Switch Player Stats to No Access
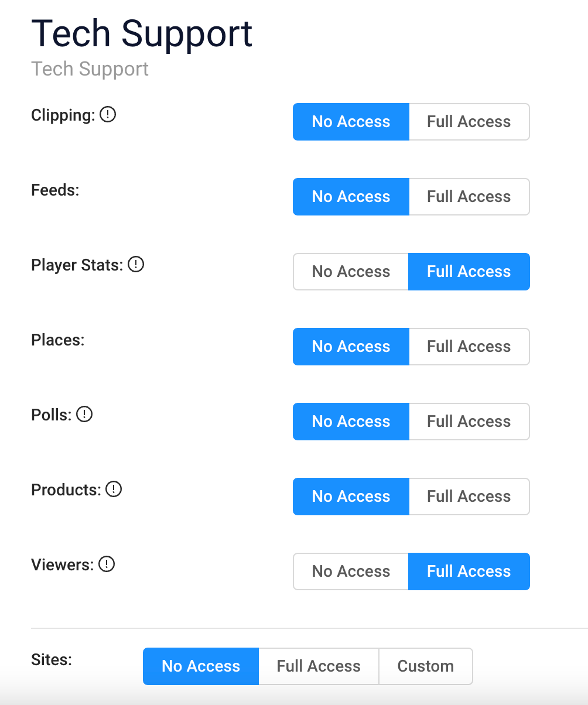Viewport: 588px width, 705px height. (351, 272)
